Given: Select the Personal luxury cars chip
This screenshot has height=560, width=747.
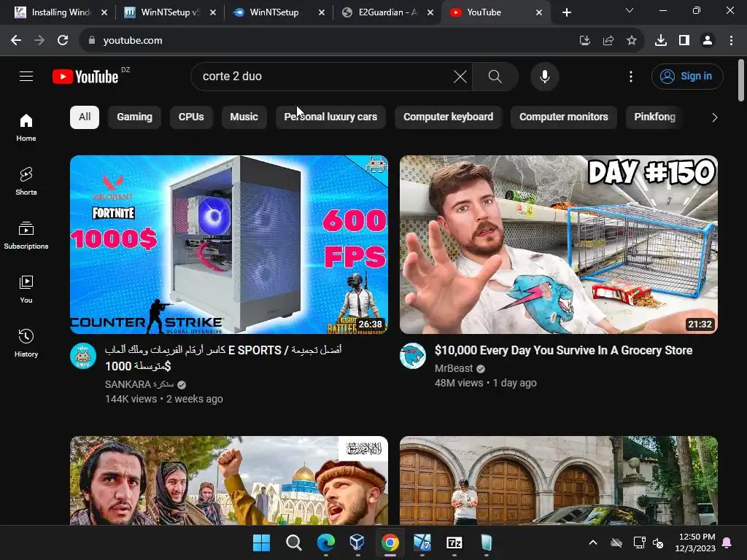Looking at the screenshot, I should click(x=330, y=117).
